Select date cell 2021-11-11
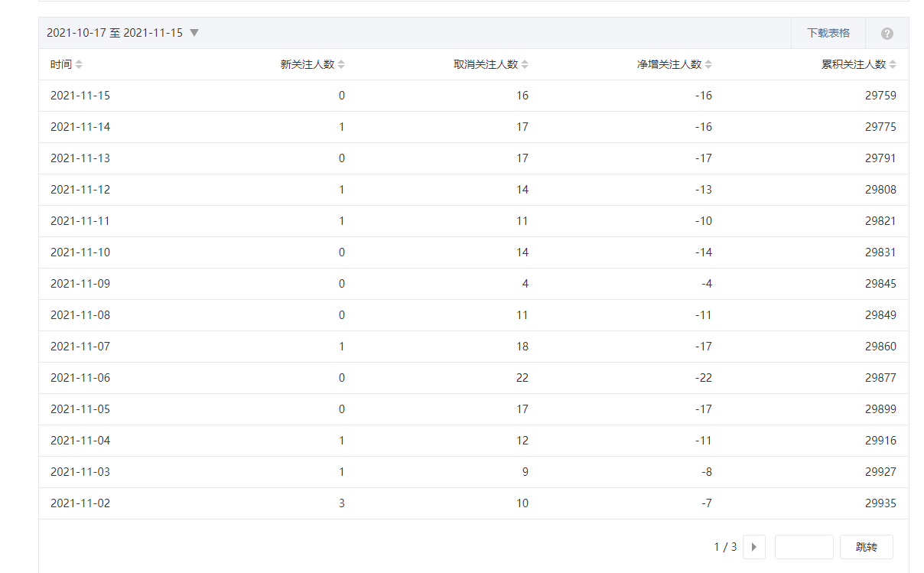This screenshot has width=924, height=573. click(x=80, y=221)
